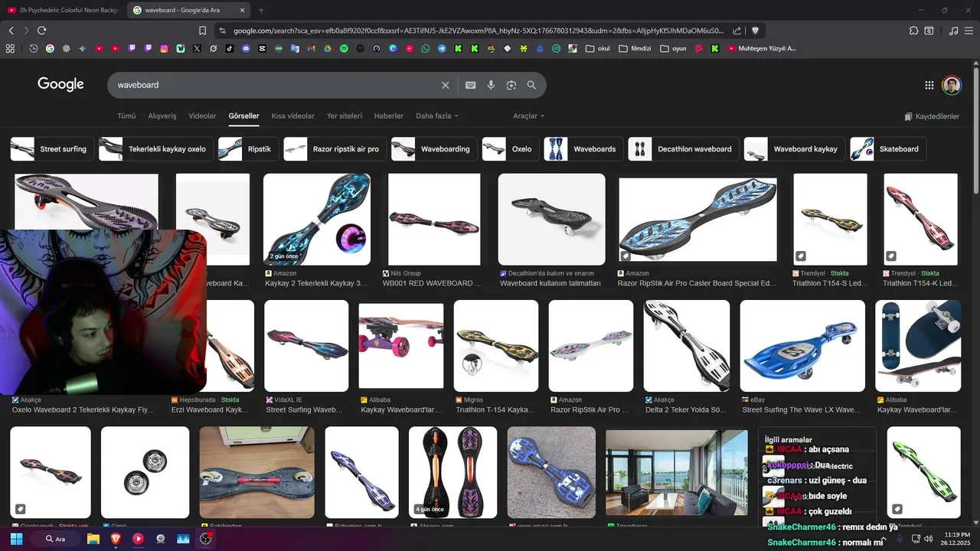The image size is (980, 551).
Task: Clear the search box with the X icon
Action: pyautogui.click(x=445, y=85)
